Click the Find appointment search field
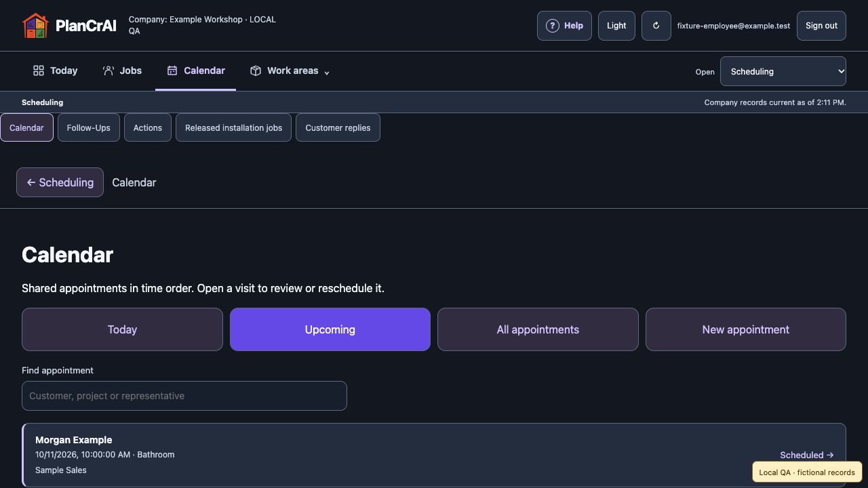The width and height of the screenshot is (868, 488). [184, 396]
